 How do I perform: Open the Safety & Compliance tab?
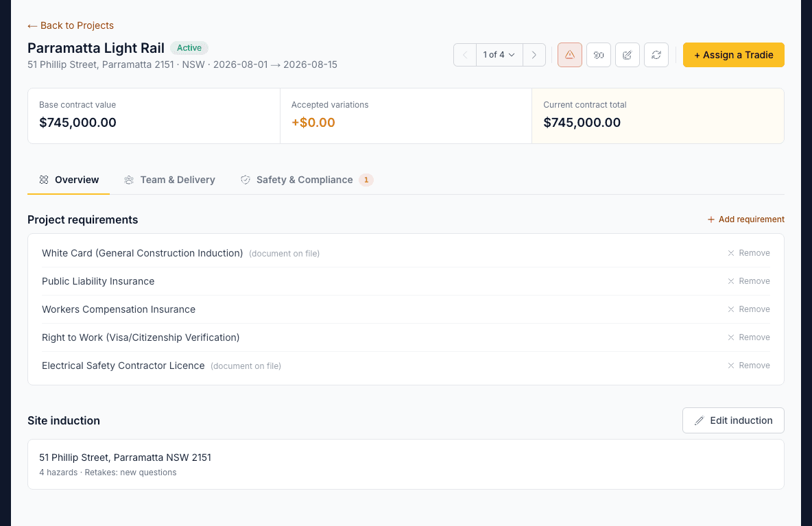click(x=307, y=180)
